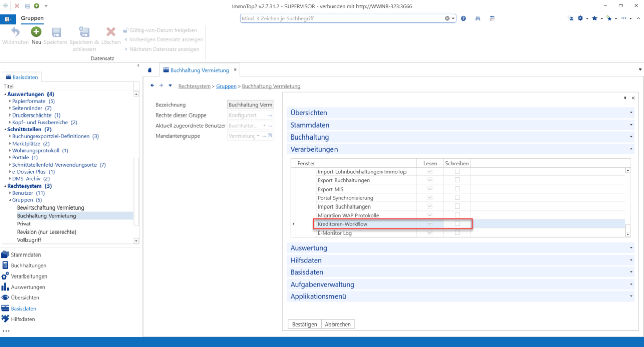This screenshot has height=347, width=644.
Task: Switch to the Buchhaltung Vermietung tab
Action: [x=200, y=70]
